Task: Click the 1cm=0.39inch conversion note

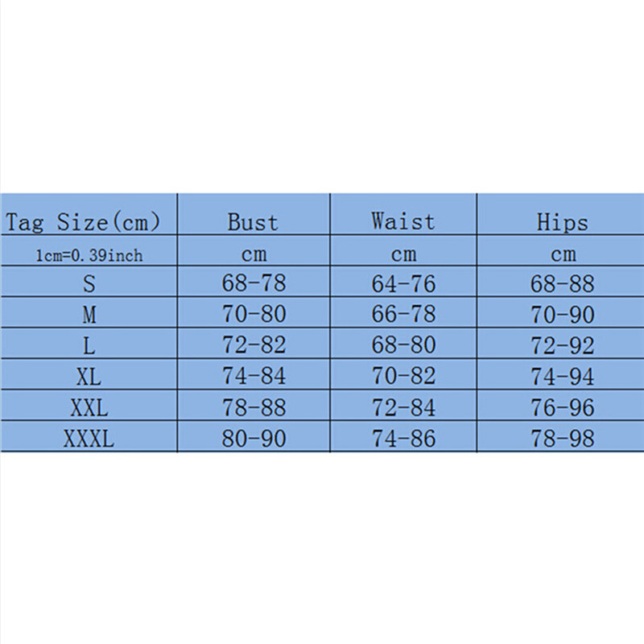Action: coord(89,256)
